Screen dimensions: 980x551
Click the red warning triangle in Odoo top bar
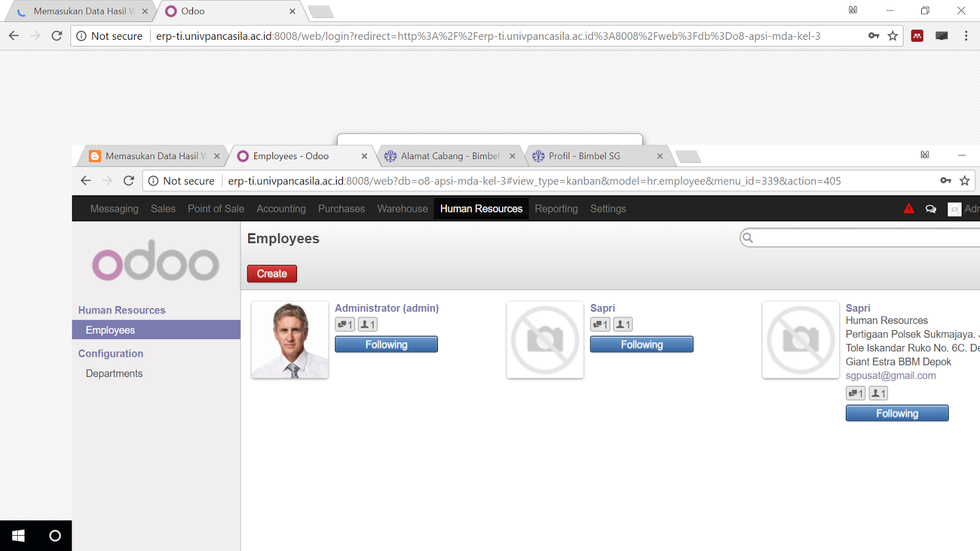(x=909, y=209)
